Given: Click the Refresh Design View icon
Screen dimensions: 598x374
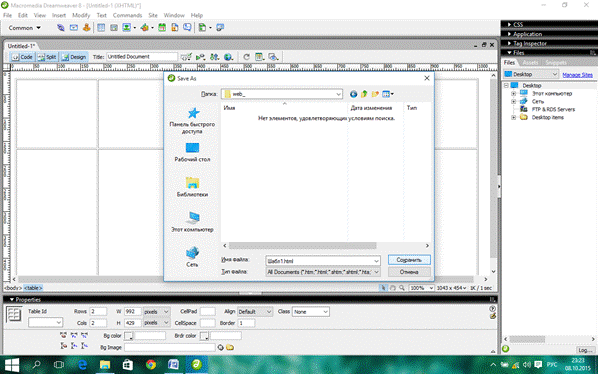Looking at the screenshot, I should coord(246,57).
